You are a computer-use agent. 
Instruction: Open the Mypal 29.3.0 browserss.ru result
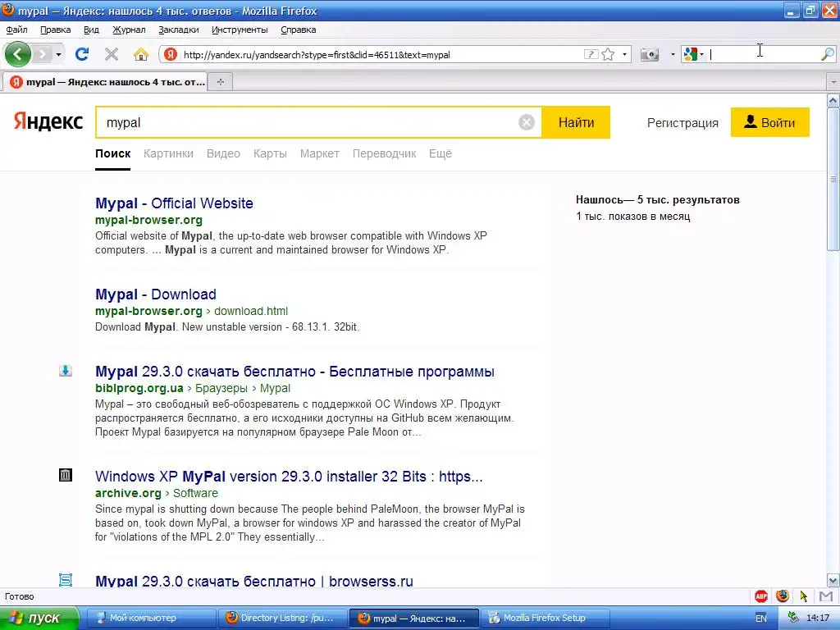(x=254, y=581)
